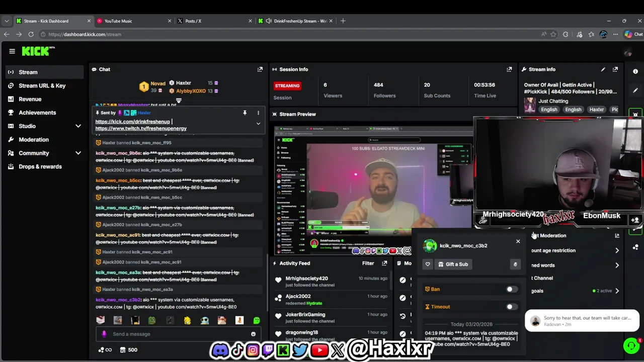Click Gift a Sub button
644x362 pixels.
click(453, 264)
